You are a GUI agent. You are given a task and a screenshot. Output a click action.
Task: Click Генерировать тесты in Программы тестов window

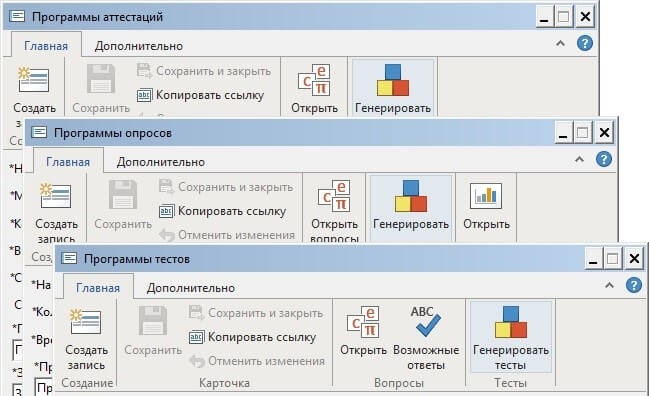[511, 338]
